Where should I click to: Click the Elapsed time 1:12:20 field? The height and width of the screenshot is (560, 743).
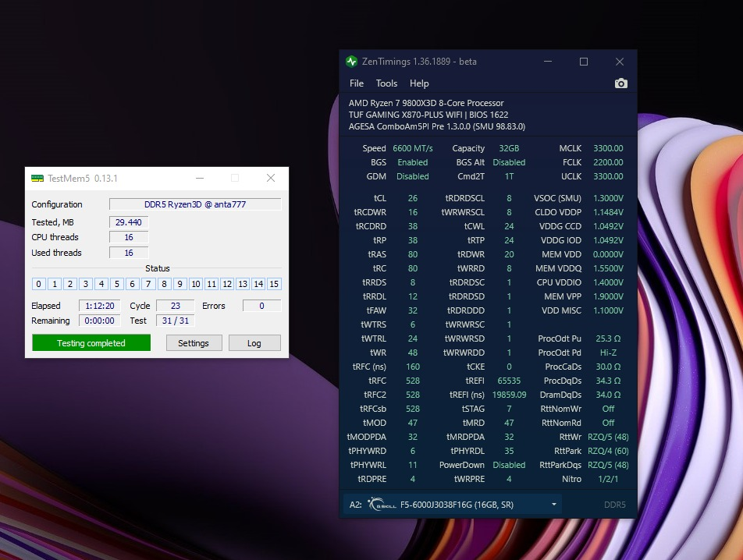click(100, 306)
